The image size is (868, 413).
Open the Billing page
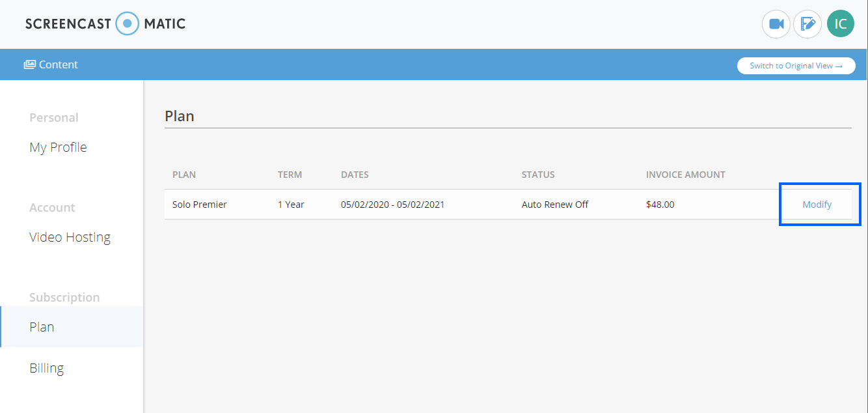46,368
